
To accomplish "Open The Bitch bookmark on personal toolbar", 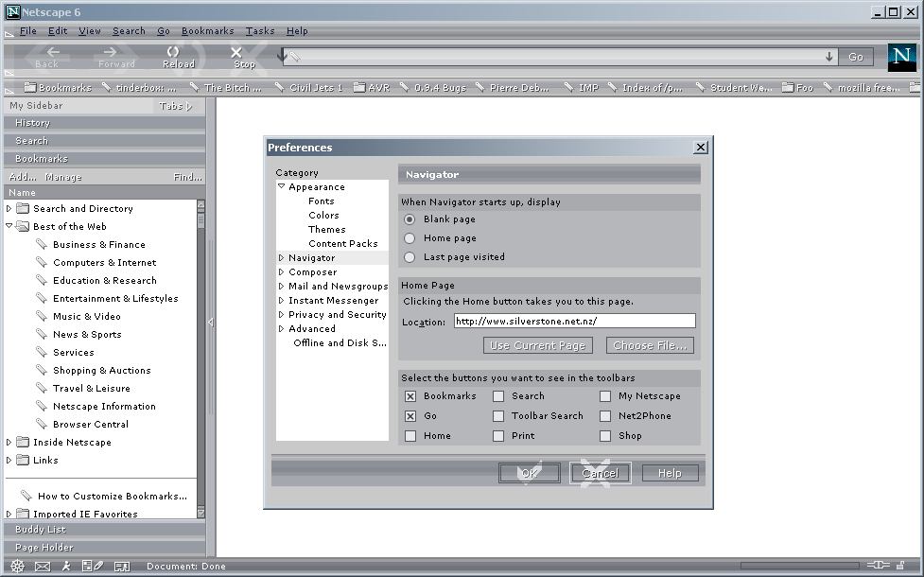I will (226, 88).
